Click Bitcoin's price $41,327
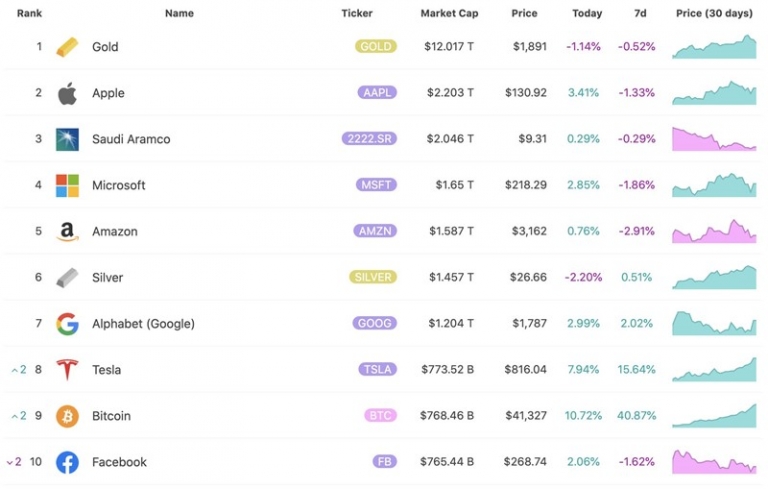 [x=526, y=416]
